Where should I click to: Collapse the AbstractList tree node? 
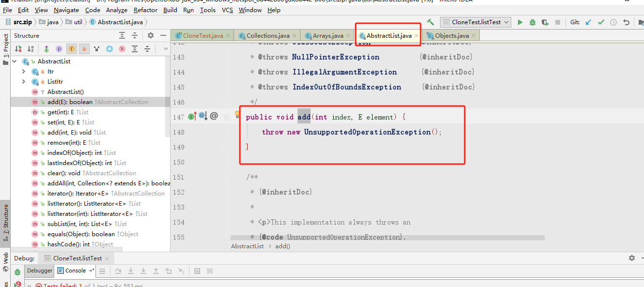tap(14, 61)
